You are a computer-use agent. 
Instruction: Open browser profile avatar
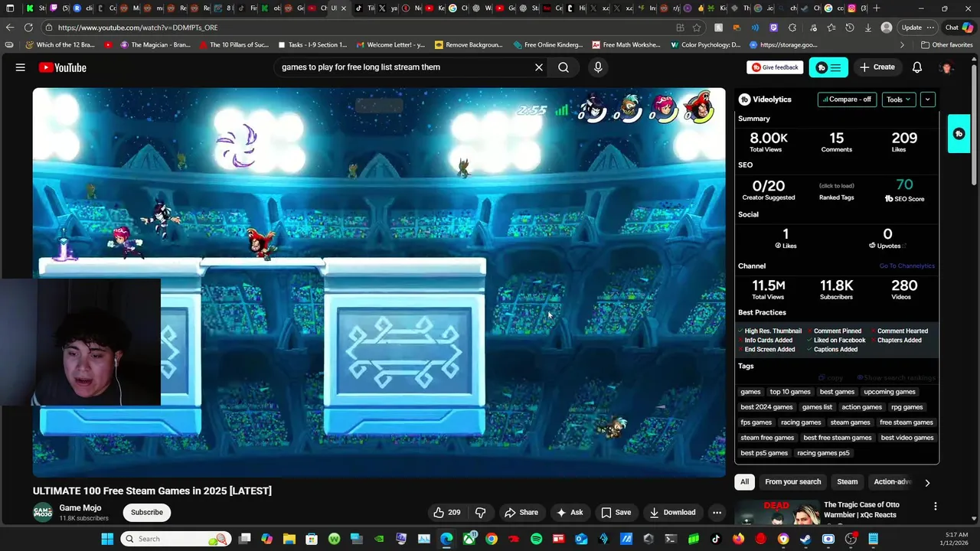click(x=887, y=28)
